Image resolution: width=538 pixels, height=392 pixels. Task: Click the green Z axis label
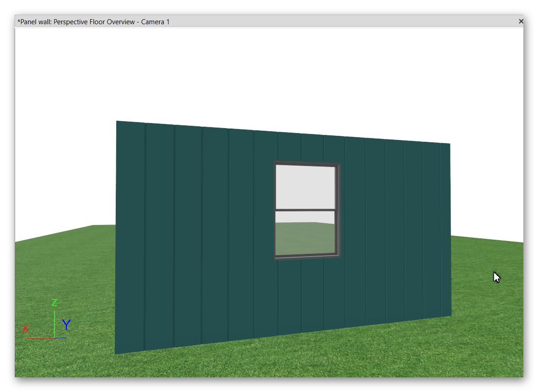point(54,302)
